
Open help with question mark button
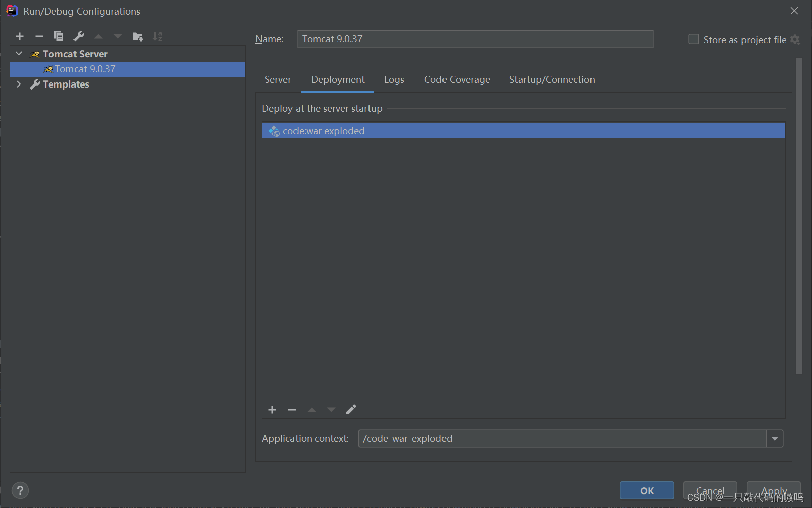click(20, 490)
